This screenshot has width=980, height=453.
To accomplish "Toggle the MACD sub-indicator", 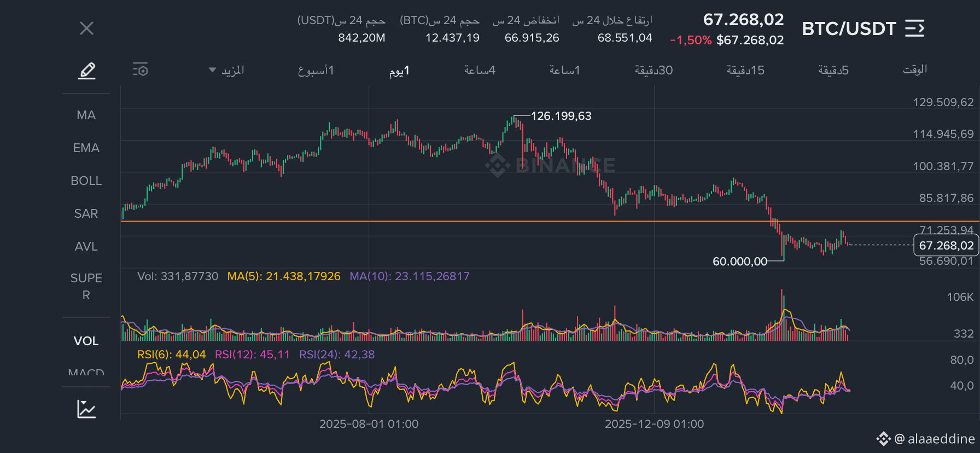I will pyautogui.click(x=86, y=372).
